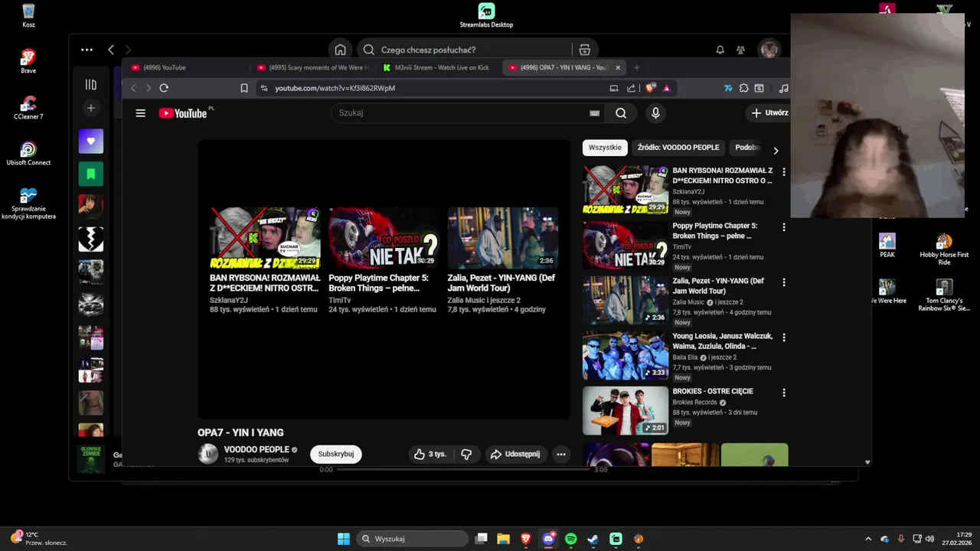The image size is (980, 551).
Task: Open Steam from the taskbar
Action: 593,539
